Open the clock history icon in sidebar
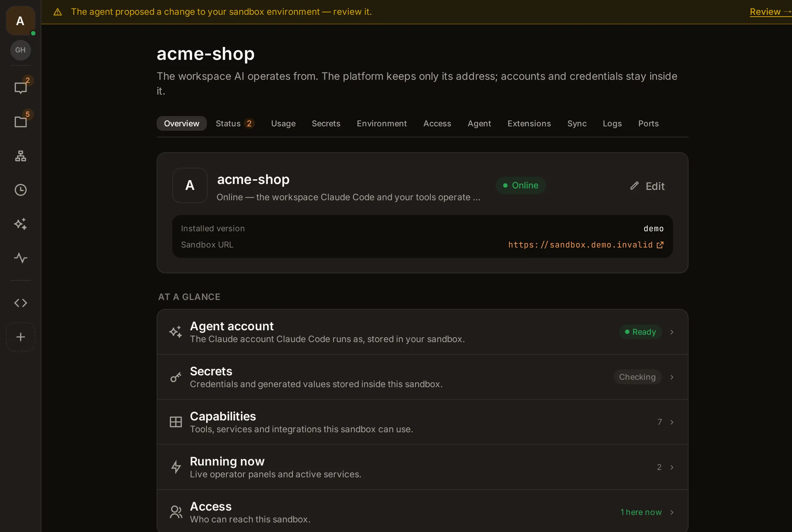 [x=20, y=190]
